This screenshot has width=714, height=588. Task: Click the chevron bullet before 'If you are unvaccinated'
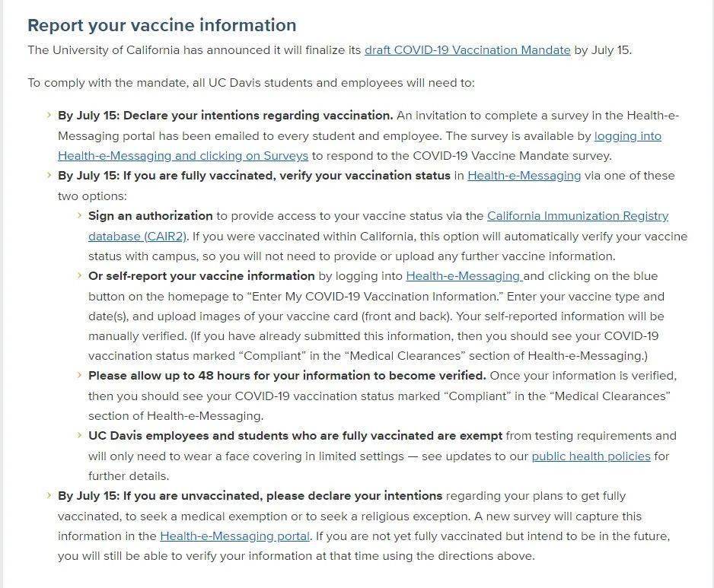point(49,495)
